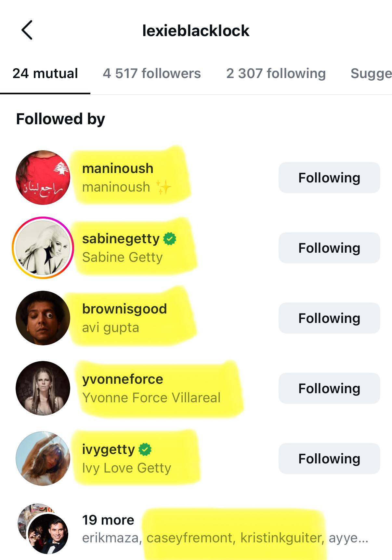Tap yvonneforce's profile photo

point(43,388)
